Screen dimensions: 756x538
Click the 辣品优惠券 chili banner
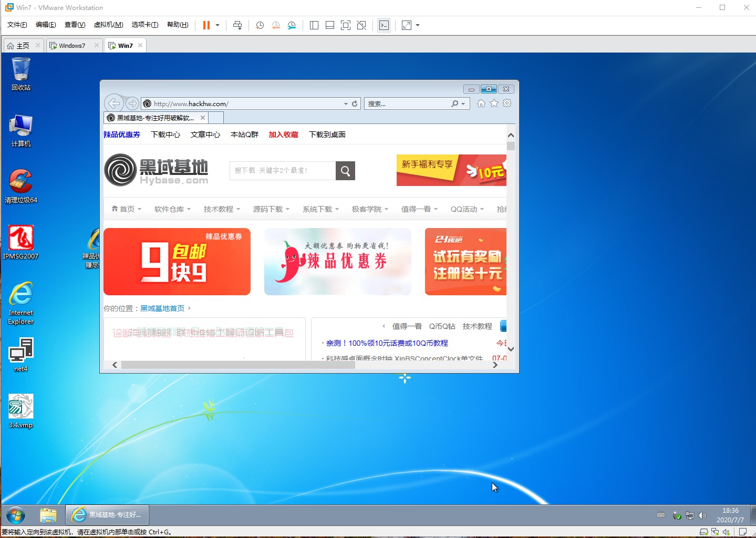[x=338, y=262]
